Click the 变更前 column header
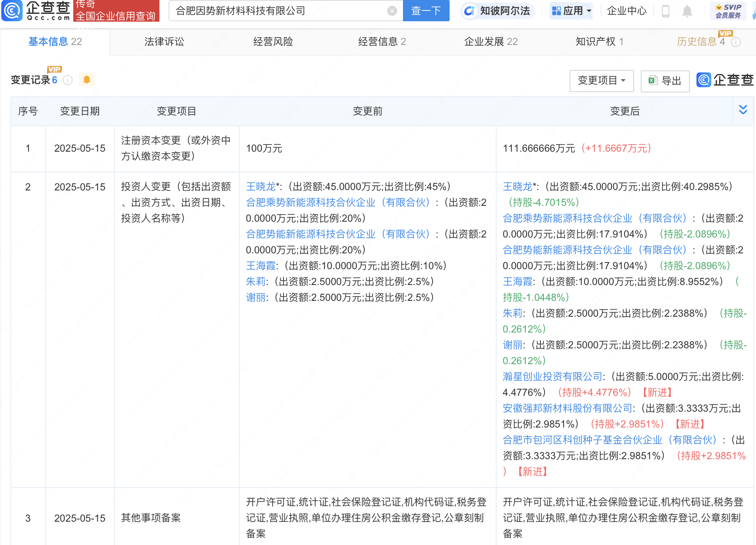This screenshot has width=756, height=545. (368, 111)
